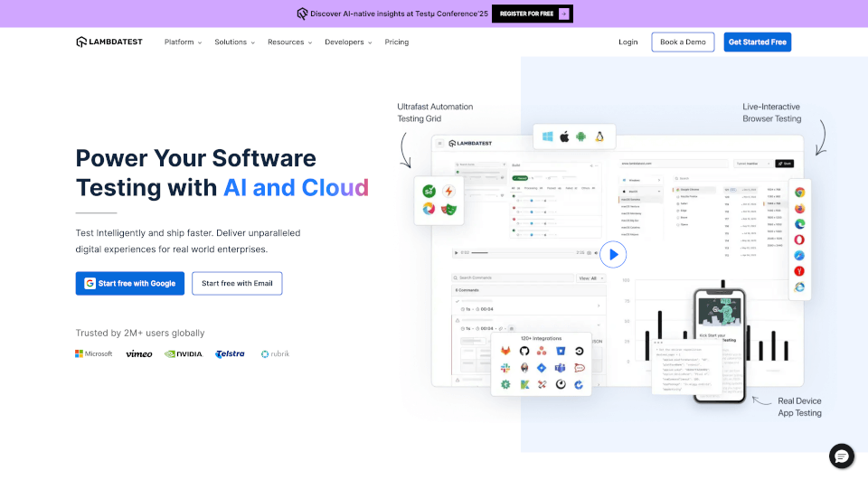Click the Book a Demo button
Image resolution: width=868 pixels, height=480 pixels.
[683, 42]
